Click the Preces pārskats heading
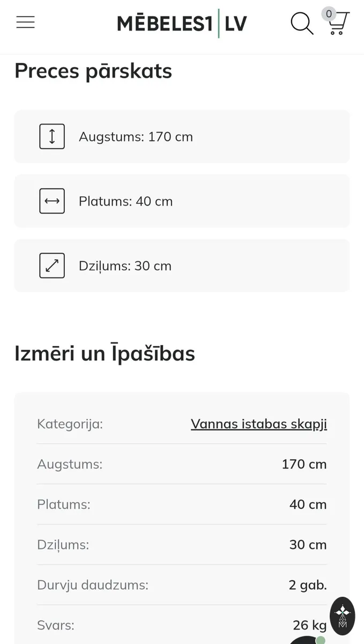364x644 pixels. click(x=93, y=71)
